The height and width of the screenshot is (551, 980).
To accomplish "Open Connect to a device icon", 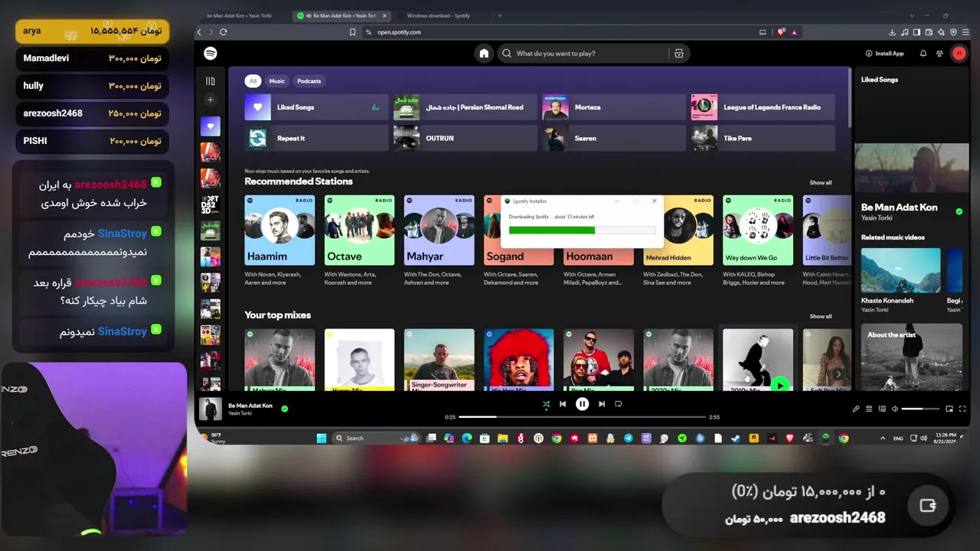I will click(882, 409).
